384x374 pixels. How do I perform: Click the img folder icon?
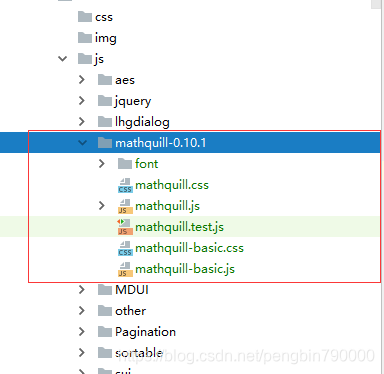pos(85,38)
